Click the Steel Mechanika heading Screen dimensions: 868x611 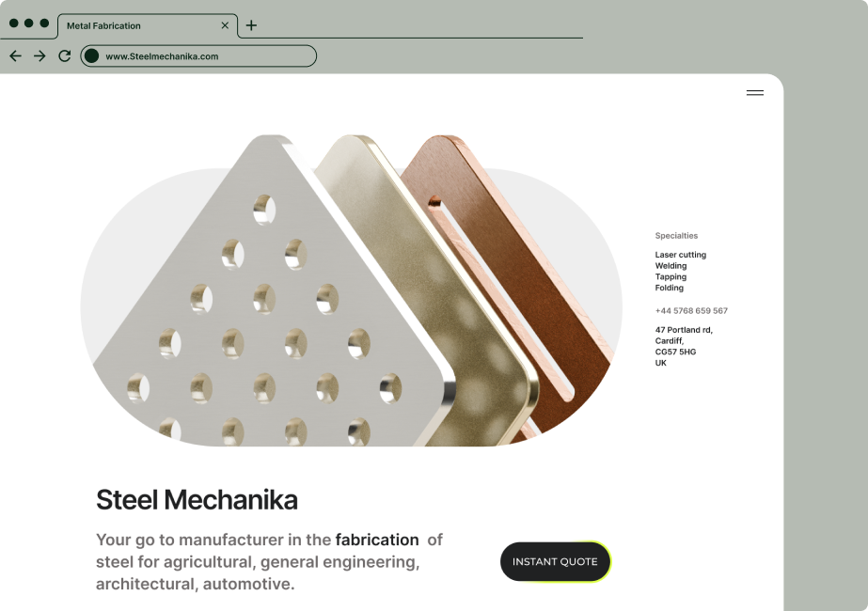(197, 500)
